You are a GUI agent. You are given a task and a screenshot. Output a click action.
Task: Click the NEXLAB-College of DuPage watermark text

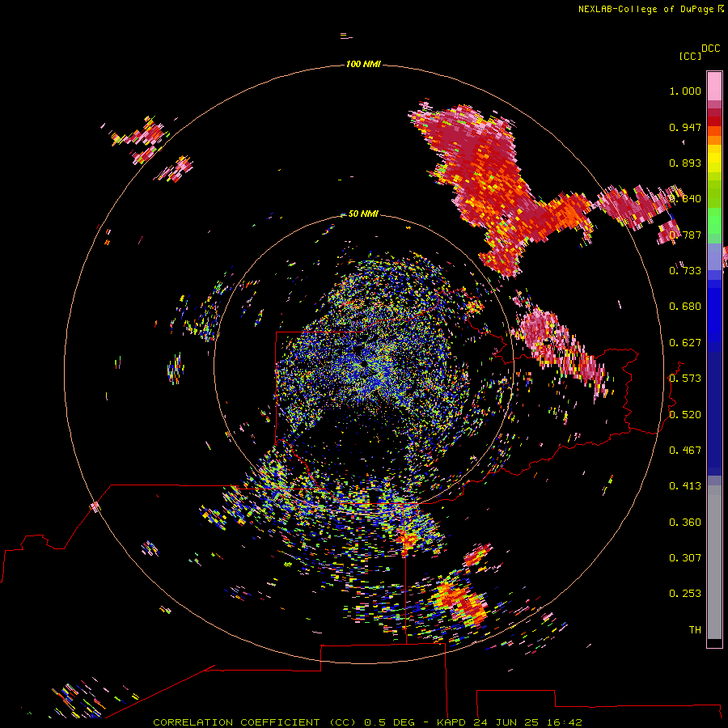(x=650, y=9)
